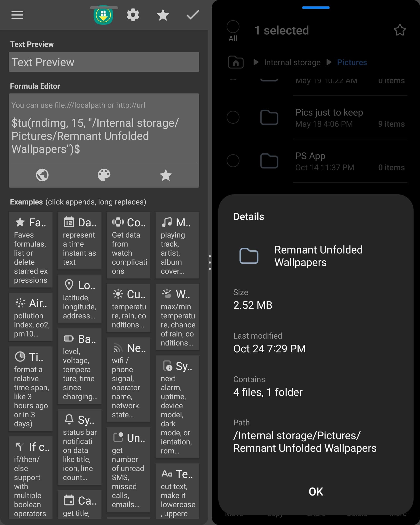This screenshot has width=420, height=525.
Task: Tap the calendar icon on Date card
Action: pyautogui.click(x=69, y=222)
